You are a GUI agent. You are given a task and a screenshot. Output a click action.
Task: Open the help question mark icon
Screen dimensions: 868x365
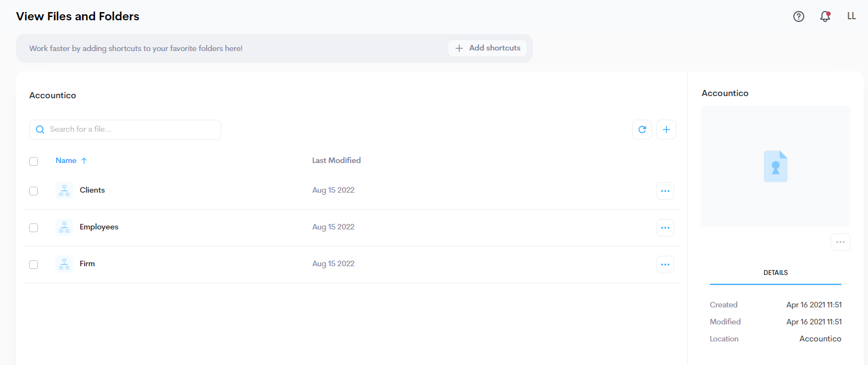tap(799, 16)
